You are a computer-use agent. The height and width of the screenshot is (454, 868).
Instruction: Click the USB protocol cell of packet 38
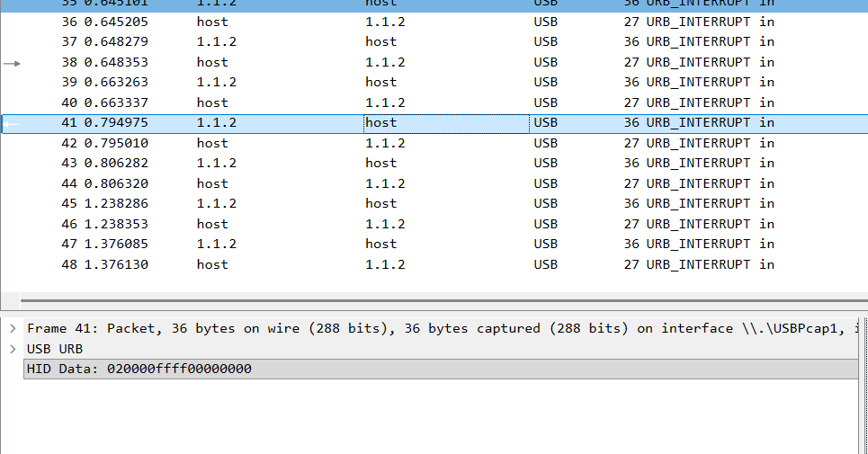(545, 63)
